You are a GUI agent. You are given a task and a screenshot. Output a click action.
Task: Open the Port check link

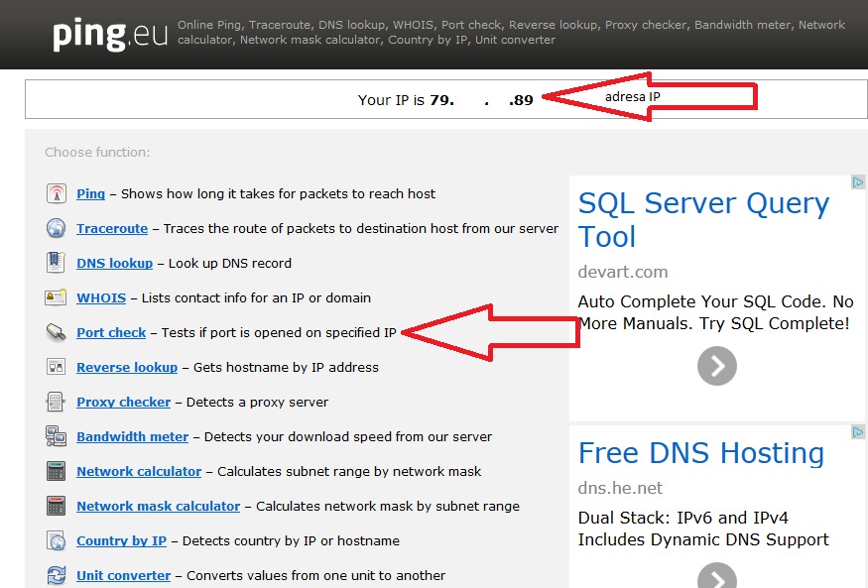pyautogui.click(x=111, y=332)
